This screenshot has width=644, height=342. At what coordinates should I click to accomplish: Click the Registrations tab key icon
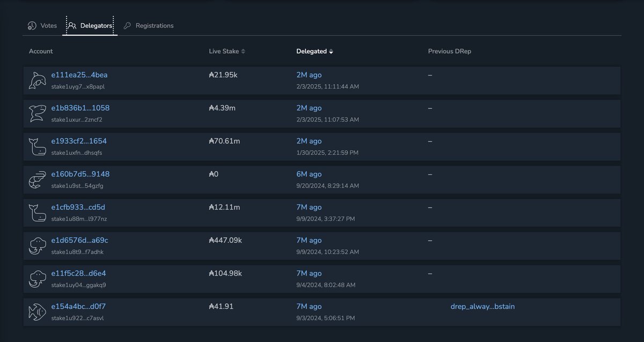(127, 26)
